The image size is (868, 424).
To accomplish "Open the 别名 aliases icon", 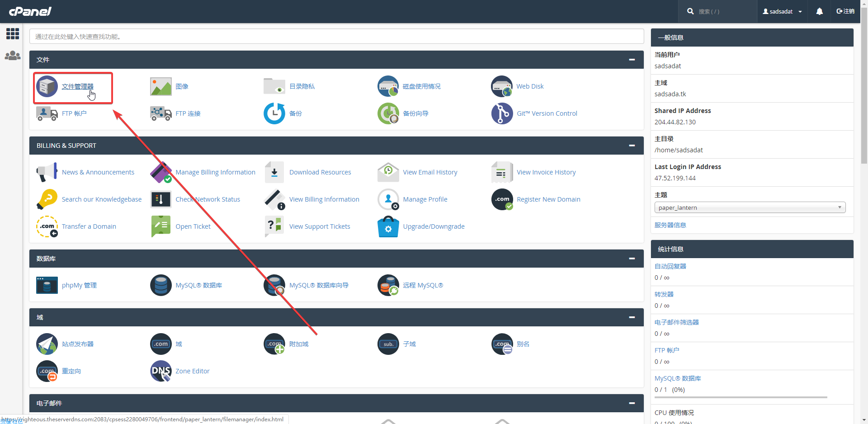I will coord(502,344).
